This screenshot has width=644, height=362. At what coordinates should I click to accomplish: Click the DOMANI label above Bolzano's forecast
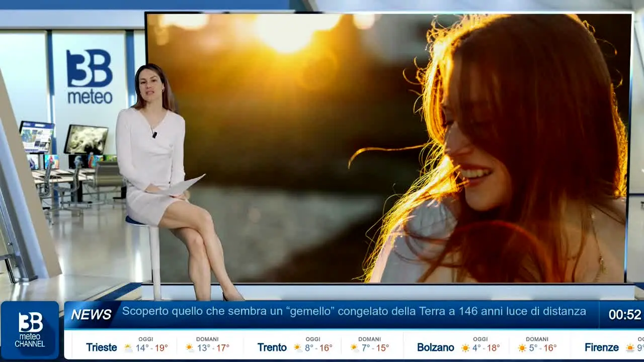537,339
